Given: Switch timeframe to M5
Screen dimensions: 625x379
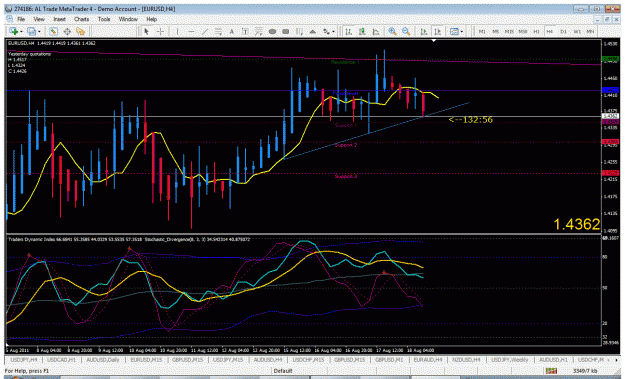Looking at the screenshot, I should click(495, 31).
